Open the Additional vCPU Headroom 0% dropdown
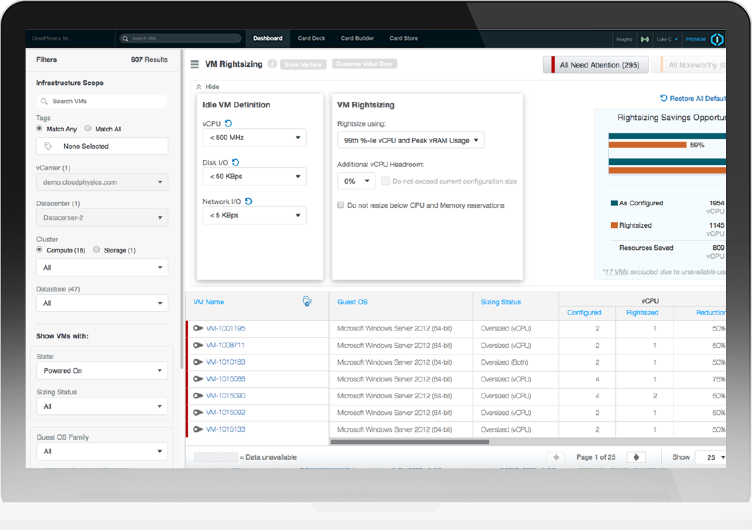This screenshot has width=752, height=531. (x=355, y=181)
